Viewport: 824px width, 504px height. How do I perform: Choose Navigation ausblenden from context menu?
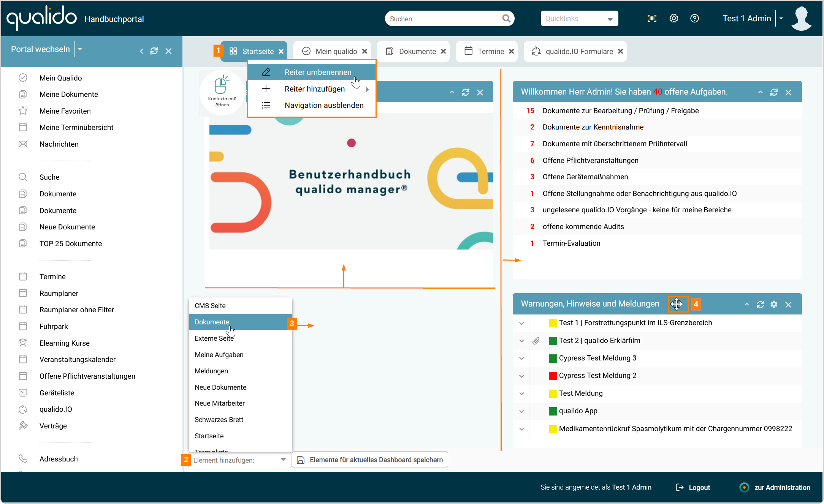pos(311,105)
